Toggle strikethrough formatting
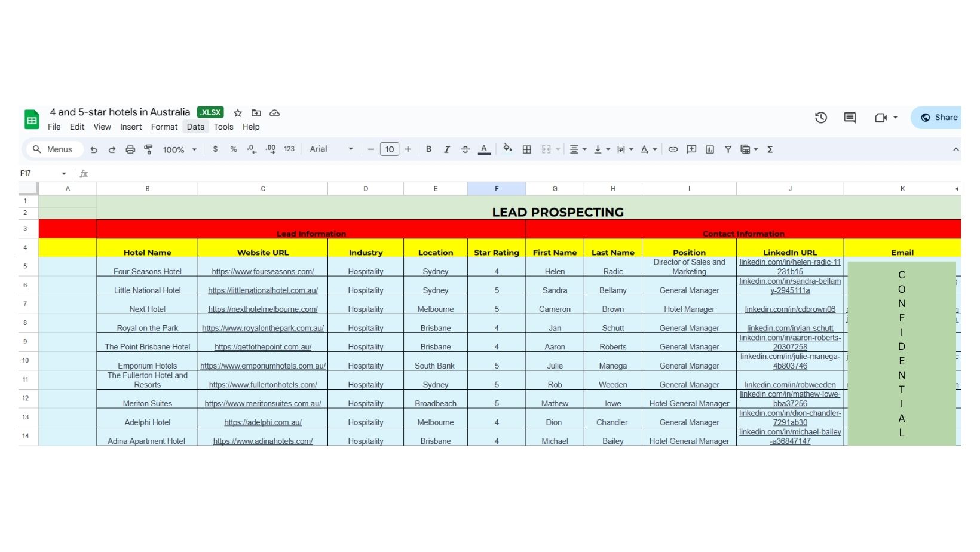The image size is (980, 552). click(465, 149)
